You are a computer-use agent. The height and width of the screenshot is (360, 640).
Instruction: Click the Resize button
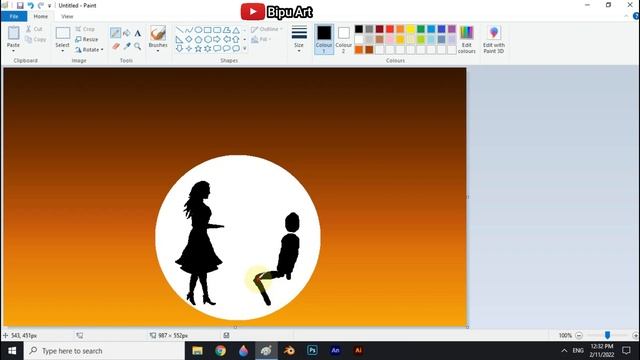click(x=87, y=39)
